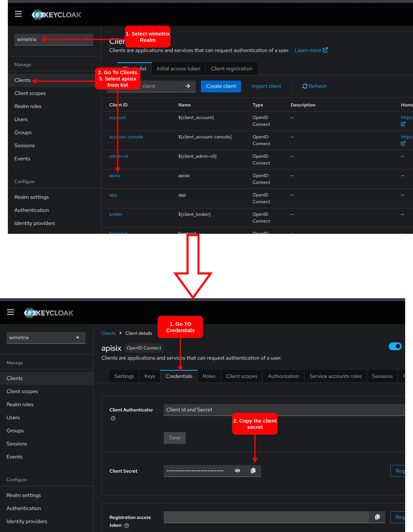Select Realm roles in top sidebar
The image size is (413, 532).
pos(54,106)
